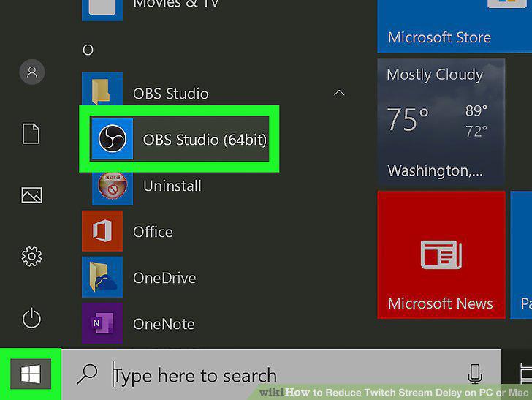Screen dimensions: 532x400
Task: Open the partially visible Pa tile
Action: coord(521,254)
